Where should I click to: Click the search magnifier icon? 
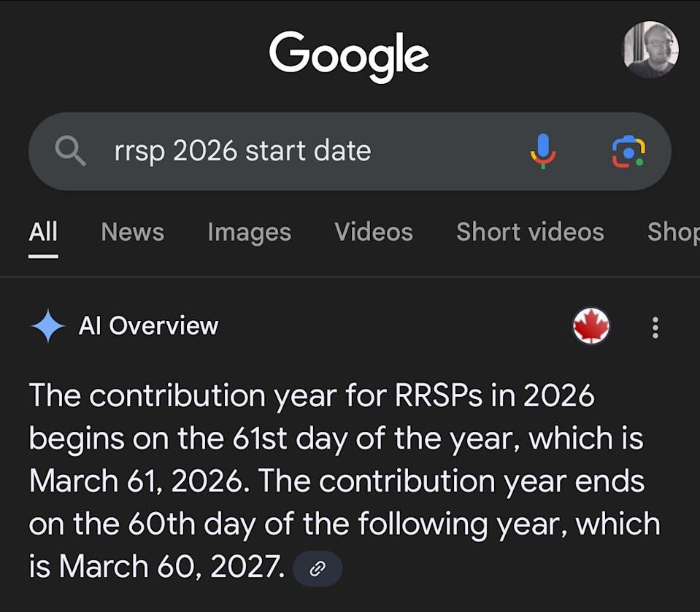(x=71, y=151)
